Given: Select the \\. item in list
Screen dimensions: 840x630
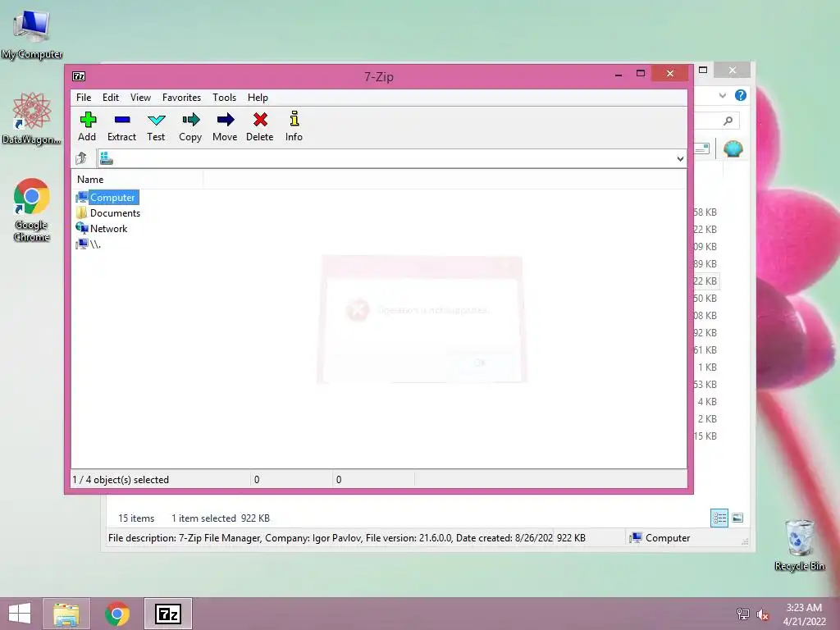Looking at the screenshot, I should 89,244.
